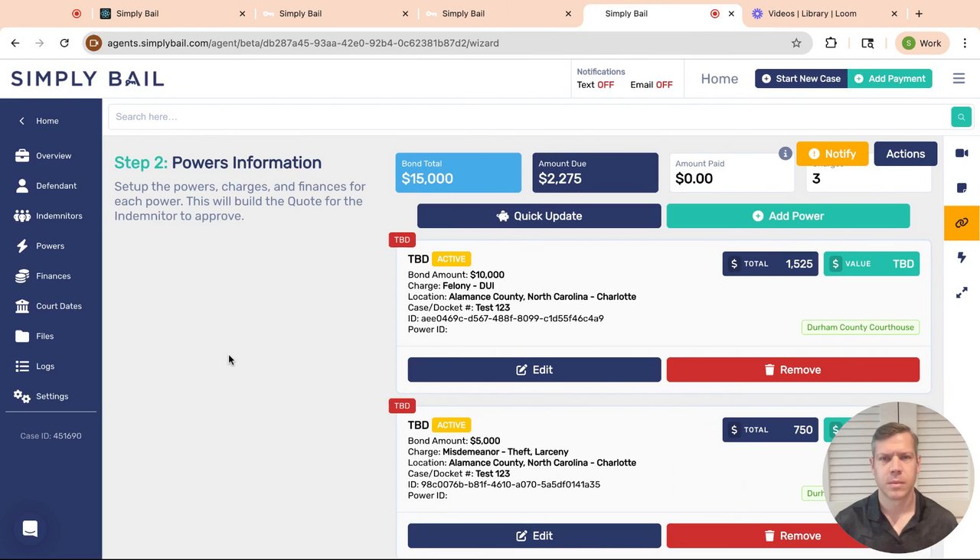Image resolution: width=980 pixels, height=560 pixels.
Task: Click the Start New Case button
Action: (x=801, y=78)
